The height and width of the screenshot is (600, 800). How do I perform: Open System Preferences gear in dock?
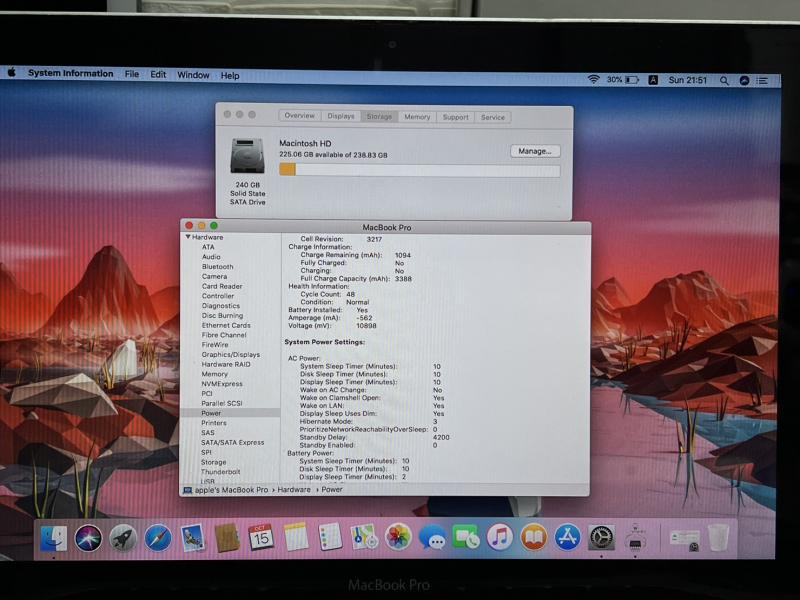pos(601,537)
